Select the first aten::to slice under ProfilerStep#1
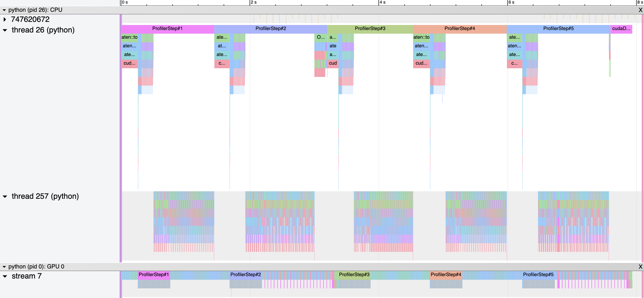The image size is (644, 298). pyautogui.click(x=129, y=37)
